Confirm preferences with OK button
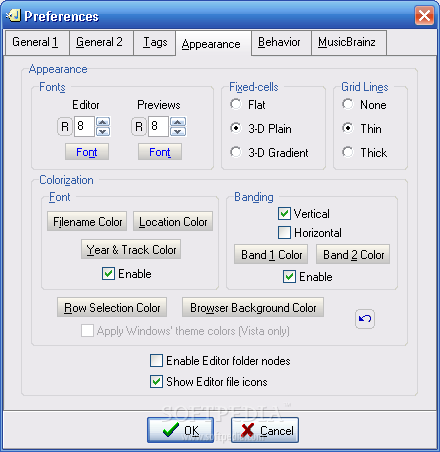Screen dimensions: 440x452 [181, 430]
